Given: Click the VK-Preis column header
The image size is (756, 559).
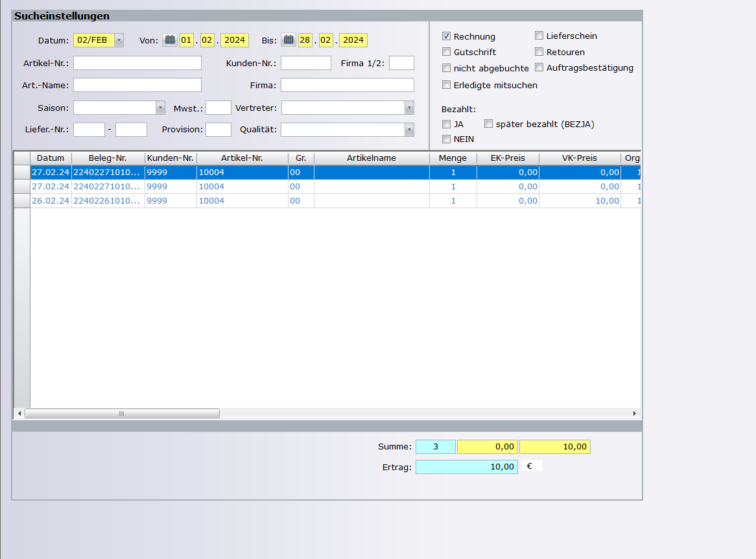Looking at the screenshot, I should point(580,158).
